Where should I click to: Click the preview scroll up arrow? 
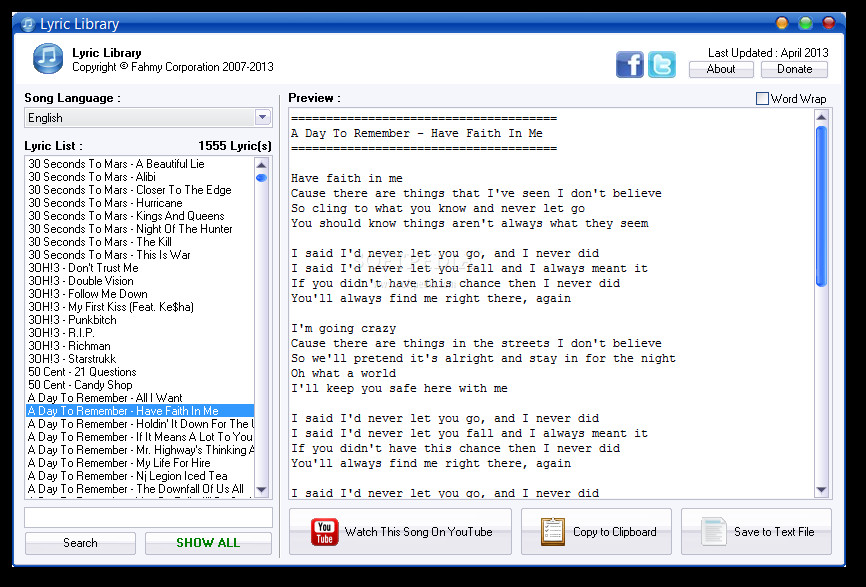point(821,117)
